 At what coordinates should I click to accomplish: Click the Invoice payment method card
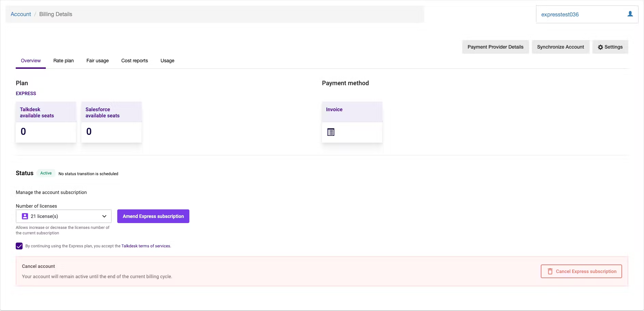352,122
